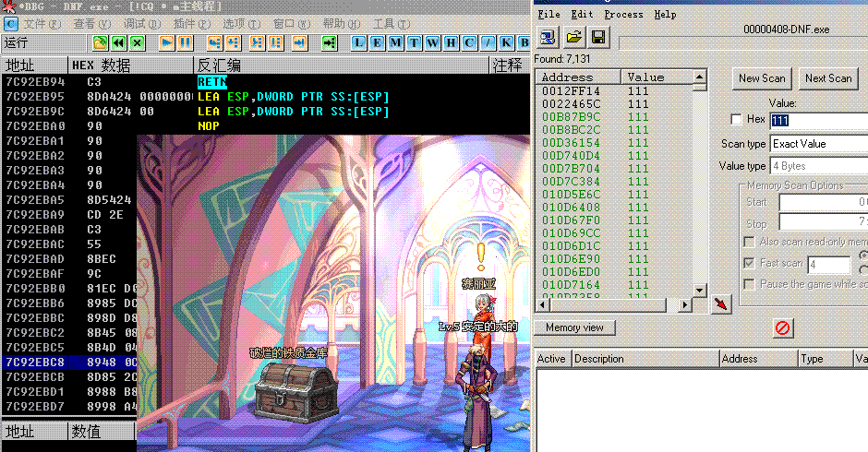Click the New Scan button
The height and width of the screenshot is (452, 868).
click(x=762, y=78)
